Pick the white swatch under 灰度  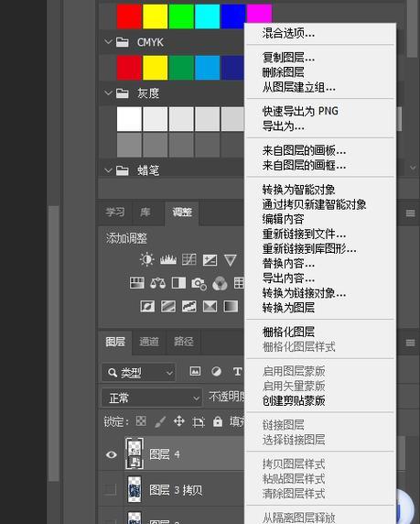[x=129, y=119]
